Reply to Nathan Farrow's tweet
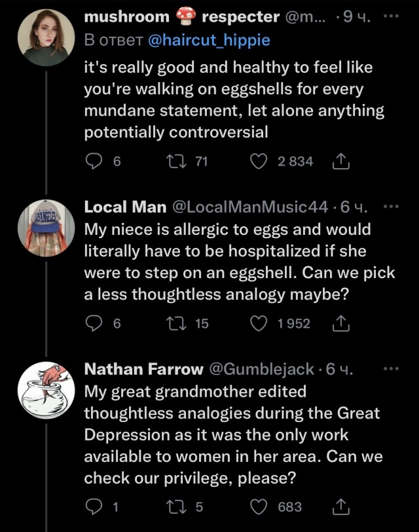 pos(94,506)
